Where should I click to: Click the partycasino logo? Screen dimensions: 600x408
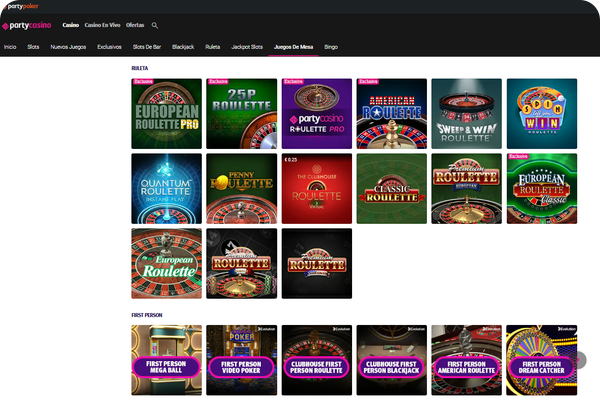pos(27,26)
